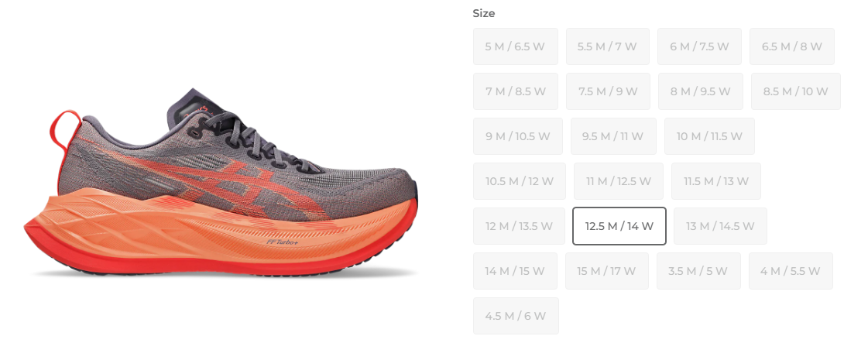Choose the 7 M / 8.5 W size
This screenshot has width=868, height=343.
tap(516, 91)
